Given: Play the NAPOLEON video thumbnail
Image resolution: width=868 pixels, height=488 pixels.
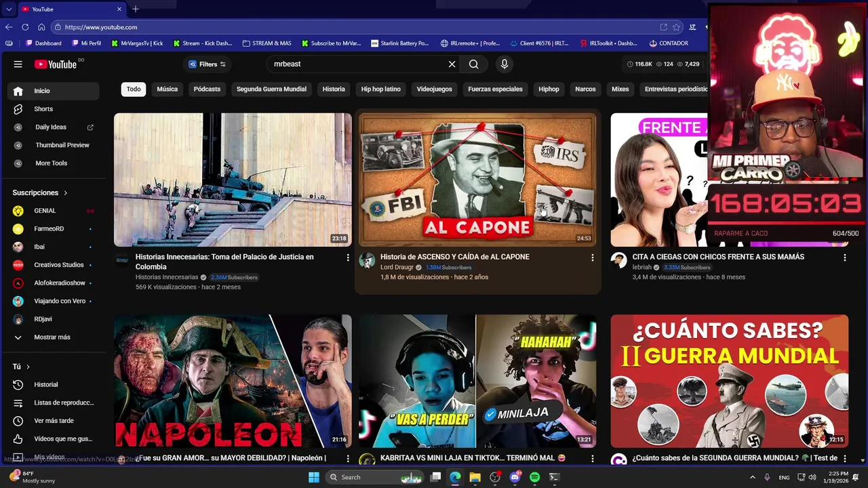Looking at the screenshot, I should 233,381.
